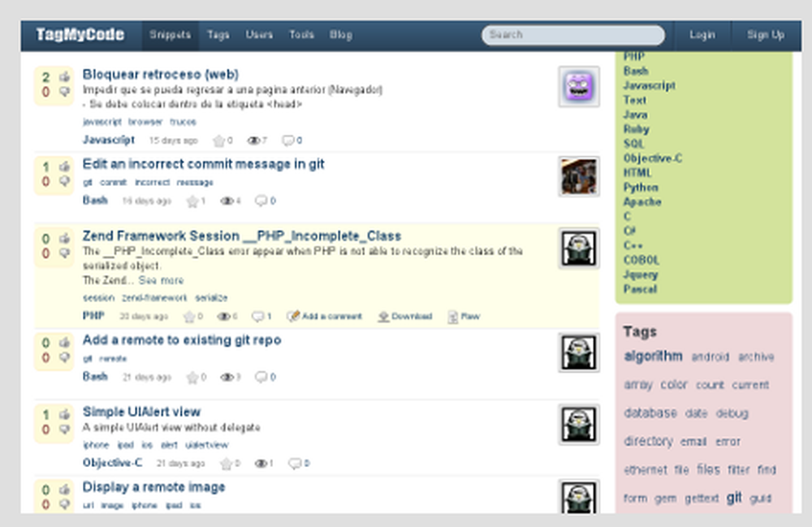Star the Zend Framework Session snippet
The width and height of the screenshot is (812, 527).
coord(189,317)
